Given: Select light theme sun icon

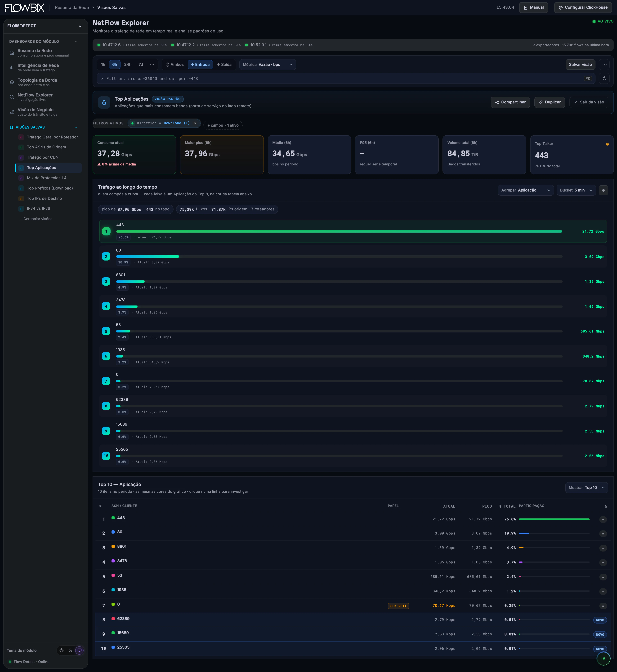Looking at the screenshot, I should [x=61, y=650].
